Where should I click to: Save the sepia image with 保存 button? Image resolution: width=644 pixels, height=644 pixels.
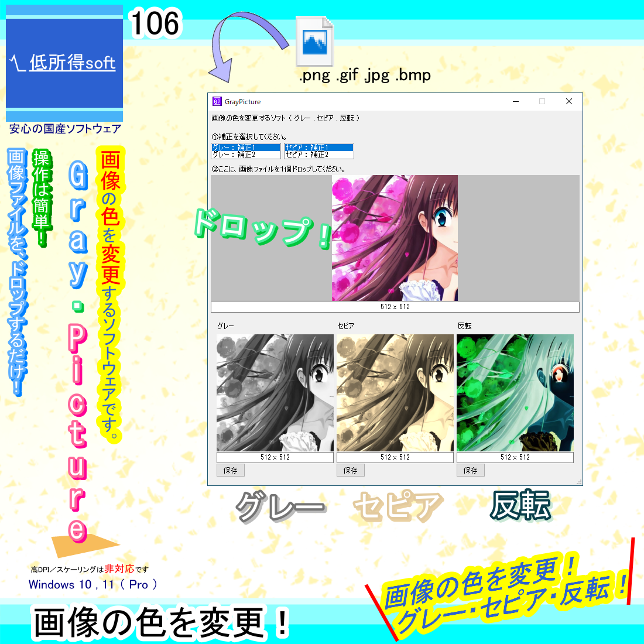(350, 470)
